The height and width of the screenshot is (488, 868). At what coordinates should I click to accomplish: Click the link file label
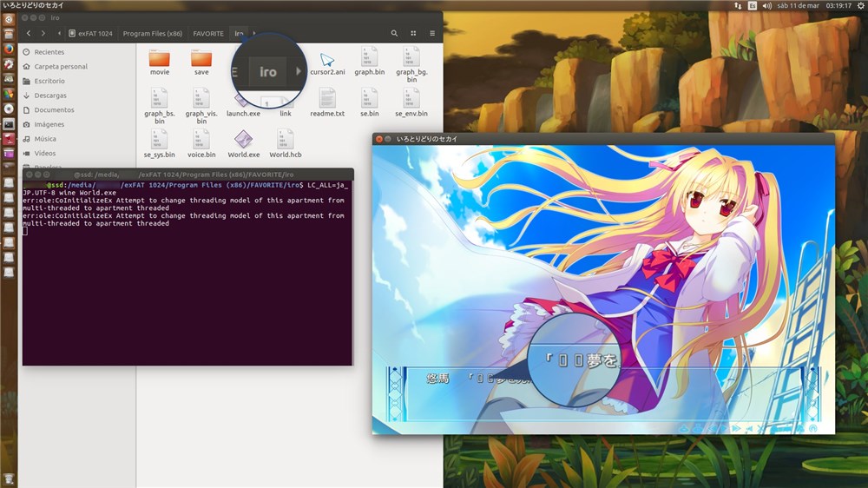pos(286,114)
